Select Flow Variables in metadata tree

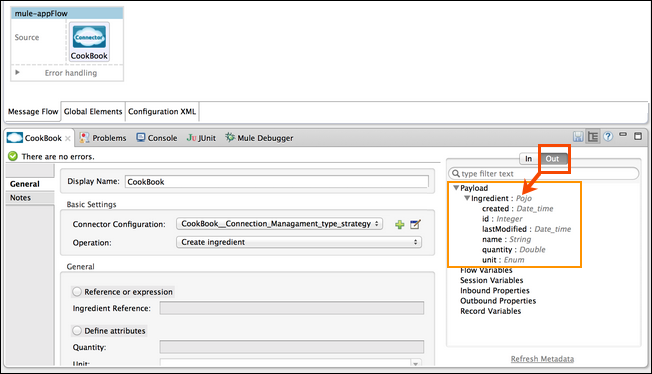[x=486, y=270]
